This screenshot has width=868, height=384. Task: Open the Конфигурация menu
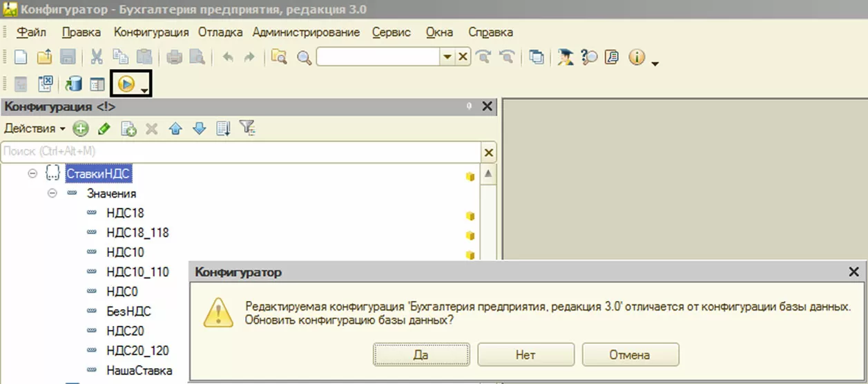click(151, 32)
